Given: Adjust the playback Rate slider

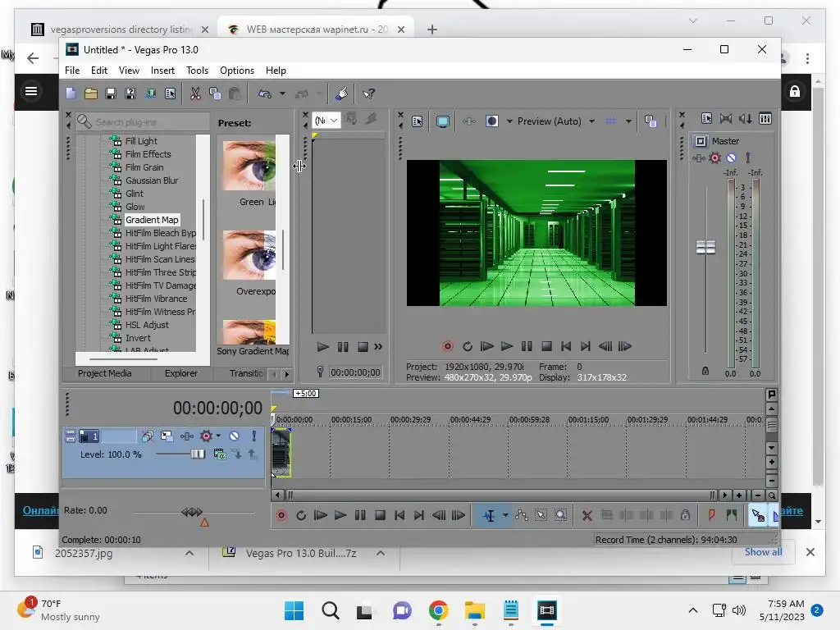Looking at the screenshot, I should 192,512.
